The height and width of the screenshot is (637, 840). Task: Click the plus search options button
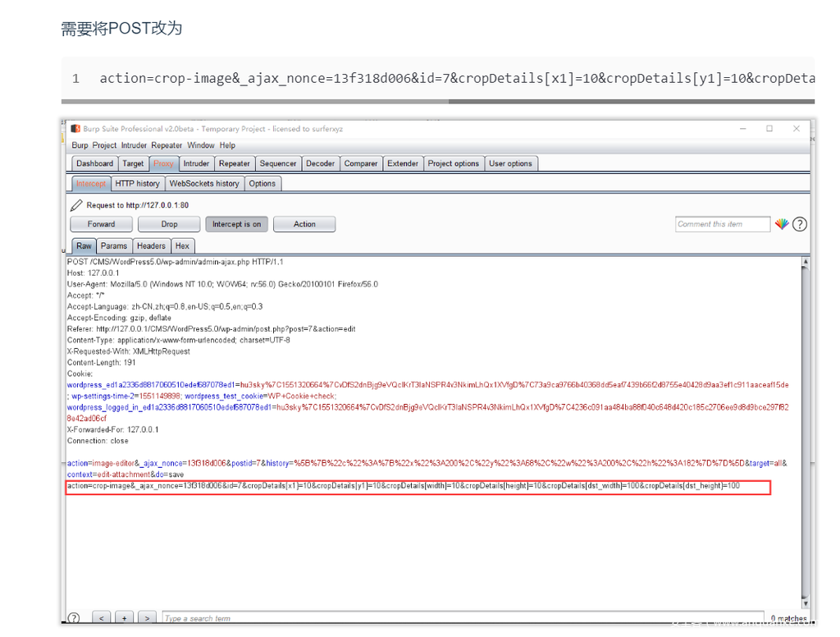(124, 618)
